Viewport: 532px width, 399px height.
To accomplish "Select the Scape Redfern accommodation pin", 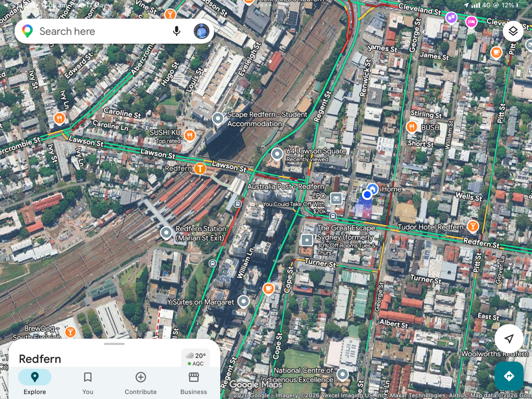I will click(x=218, y=119).
